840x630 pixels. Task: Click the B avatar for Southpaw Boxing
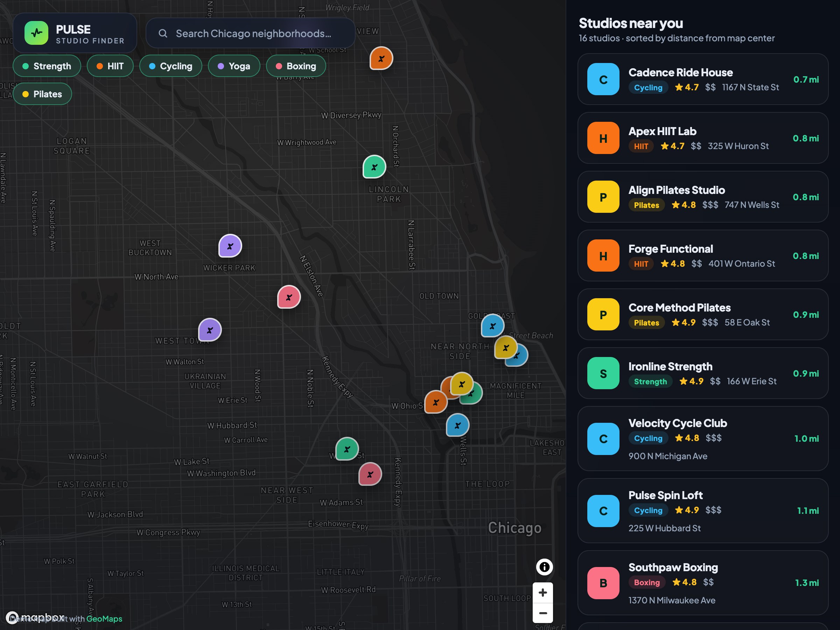point(603,583)
